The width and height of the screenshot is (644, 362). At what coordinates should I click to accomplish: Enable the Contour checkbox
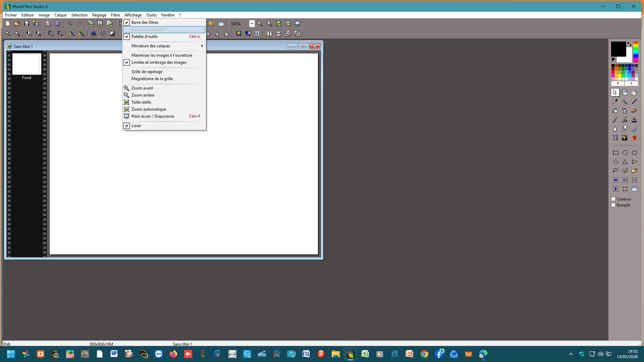click(613, 199)
